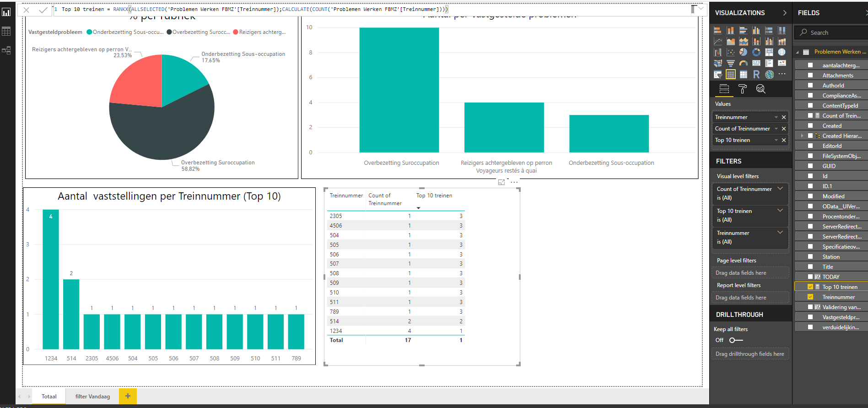868x408 pixels.
Task: Collapse the Visualizations pane
Action: [x=785, y=13]
